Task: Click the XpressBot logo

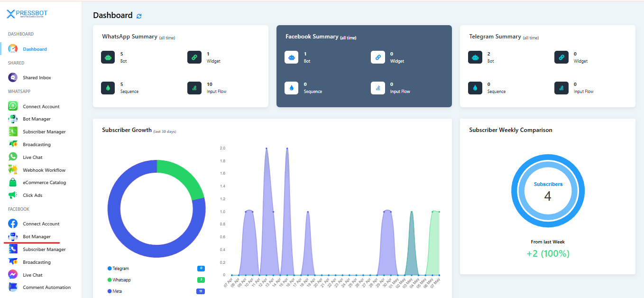Action: point(27,14)
